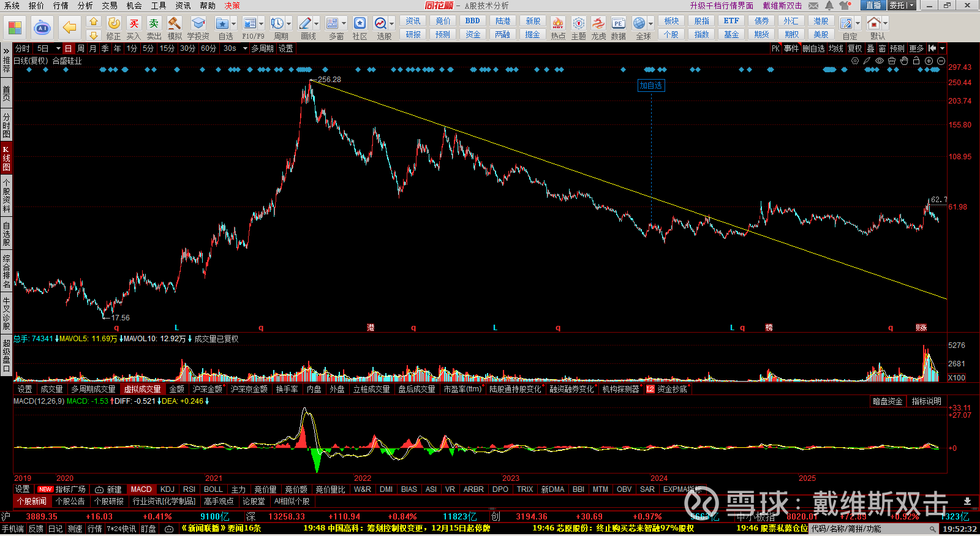The width and height of the screenshot is (980, 536).
Task: Expand the 自选 dropdown arrow
Action: pyautogui.click(x=234, y=24)
